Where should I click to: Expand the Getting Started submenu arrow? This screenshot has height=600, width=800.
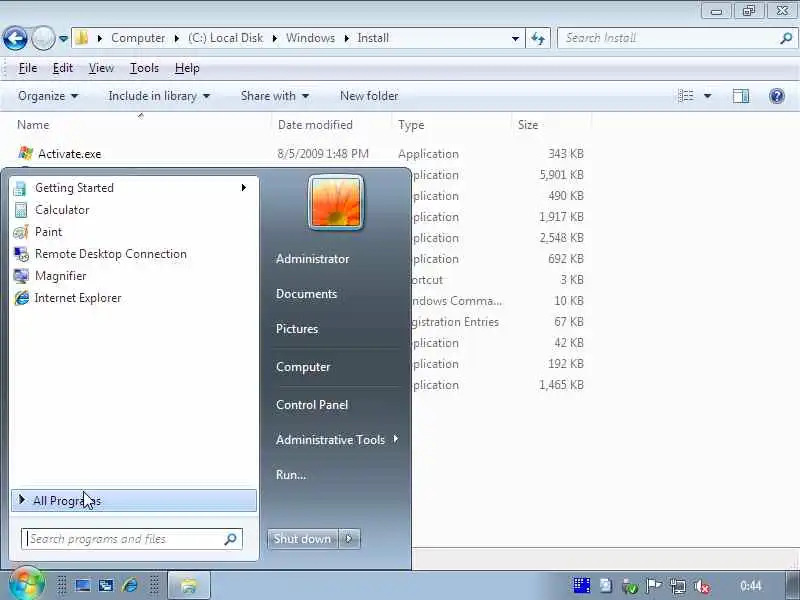point(244,188)
